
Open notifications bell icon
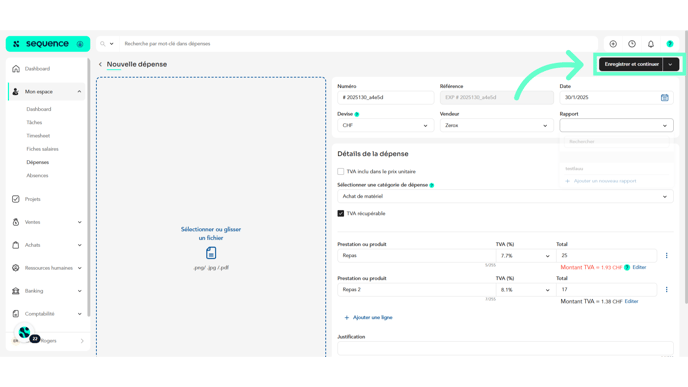(x=651, y=44)
